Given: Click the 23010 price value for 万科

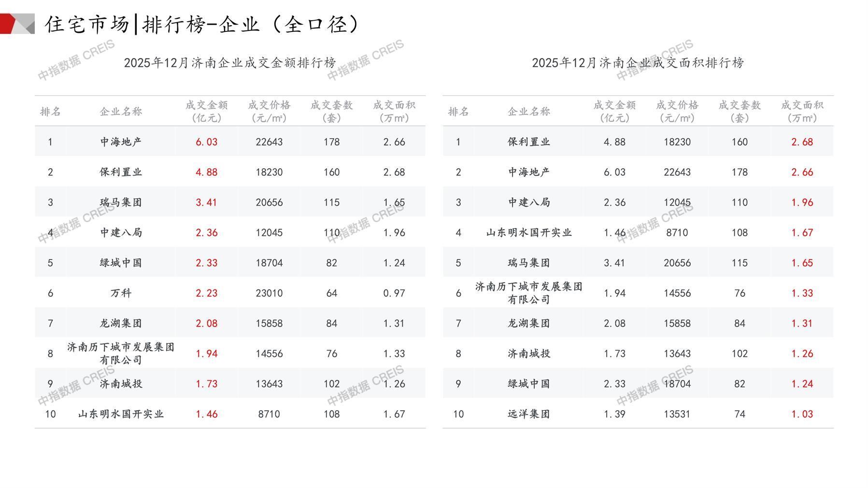Looking at the screenshot, I should tap(269, 293).
